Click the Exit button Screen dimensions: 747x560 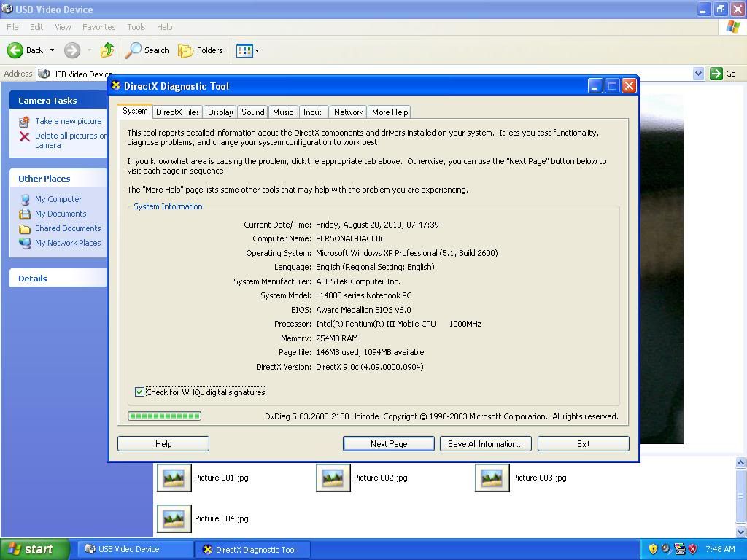pos(583,444)
